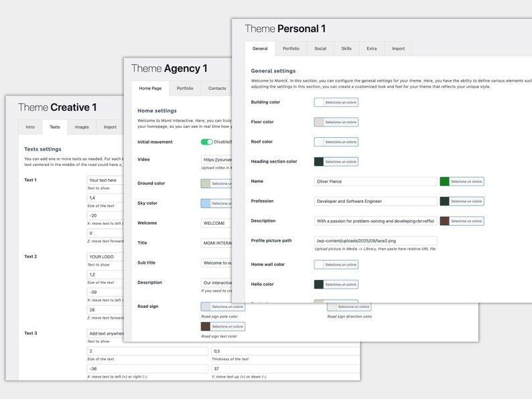Click the Home settings heading
Viewport: 532px width, 399px height.
click(x=157, y=110)
